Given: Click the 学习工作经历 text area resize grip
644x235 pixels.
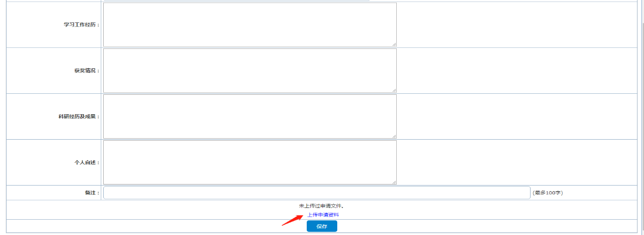Looking at the screenshot, I should tap(394, 44).
